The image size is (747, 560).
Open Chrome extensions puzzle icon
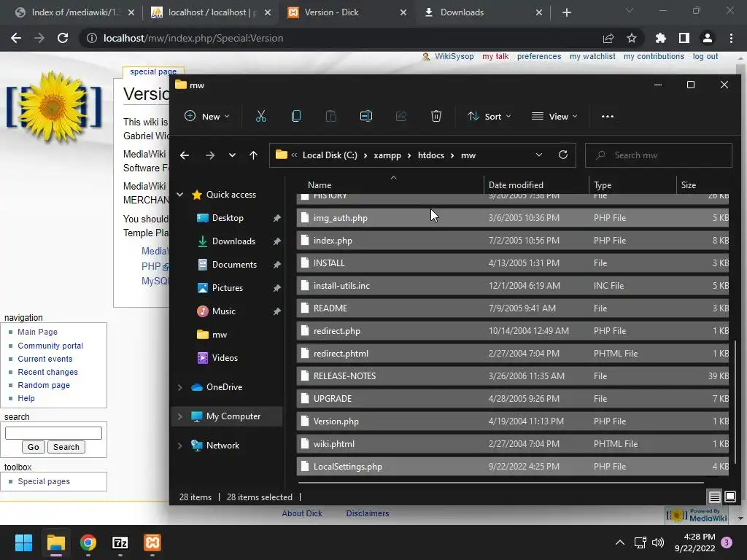[660, 38]
